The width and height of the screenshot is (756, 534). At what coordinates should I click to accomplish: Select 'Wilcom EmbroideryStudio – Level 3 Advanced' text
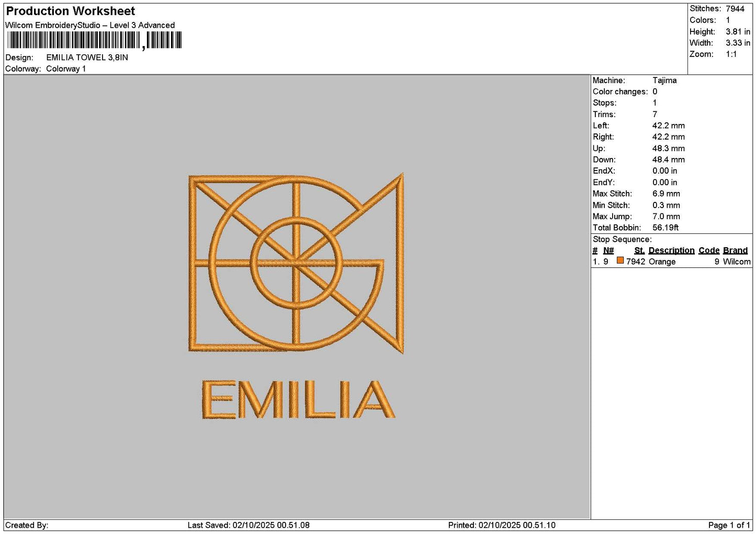pos(90,25)
